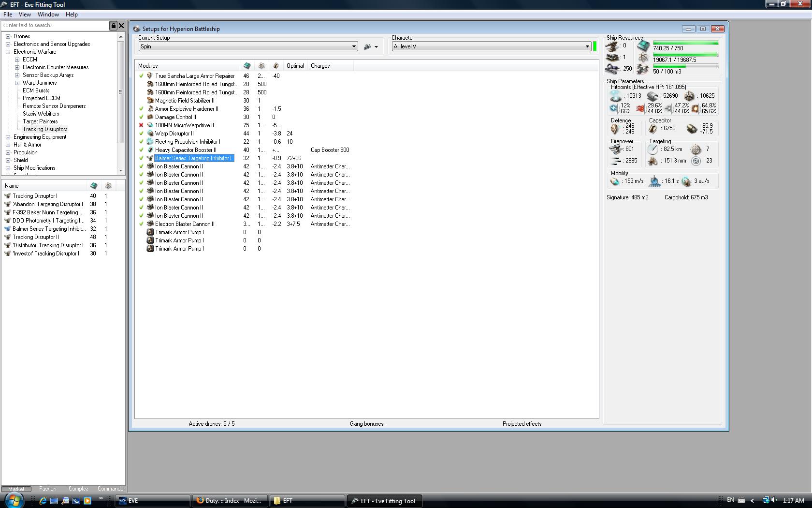Image resolution: width=812 pixels, height=508 pixels.
Task: Click the green status swatch beside Character dropdown
Action: 595,46
